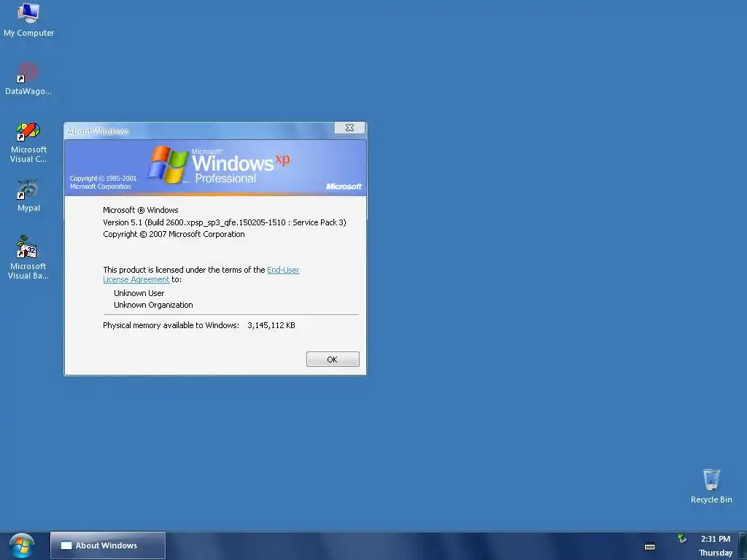Select the Microsoft Visual Ba... shortcut icon
The height and width of the screenshot is (560, 747).
click(28, 257)
